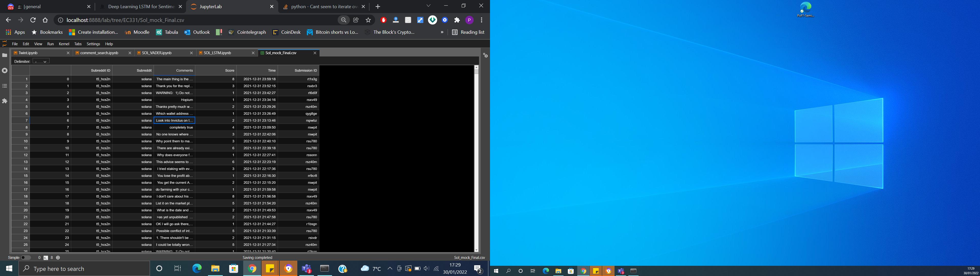Open Windows notification center icon
The image size is (980, 276).
478,269
